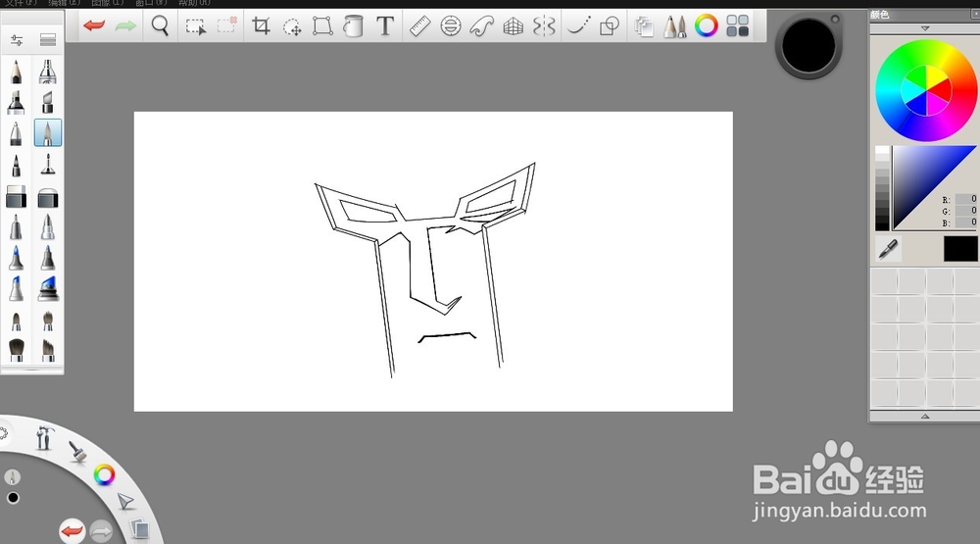The height and width of the screenshot is (544, 980).
Task: Click the red Undo arrow in top toolbar
Action: pos(94,25)
